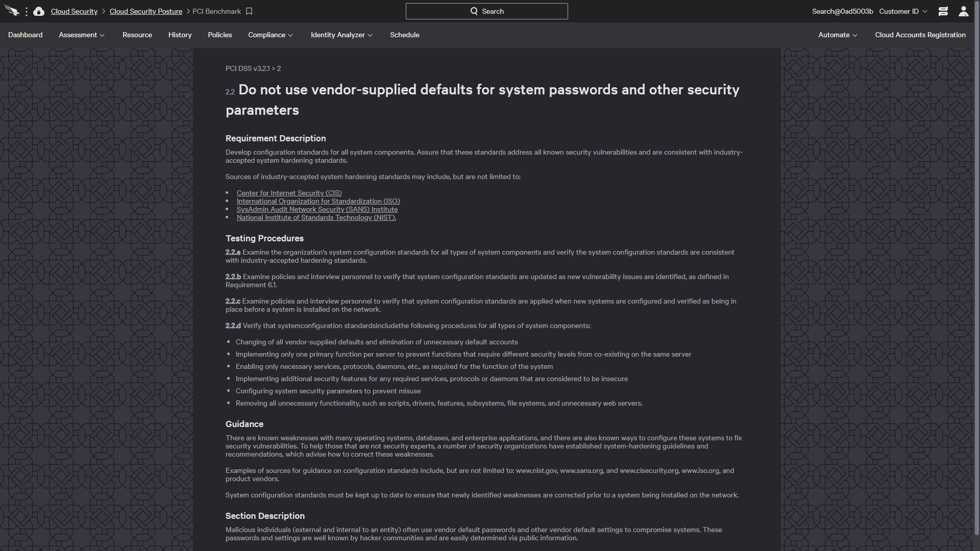980x551 pixels.
Task: Click the Dashboard tab
Action: [25, 34]
